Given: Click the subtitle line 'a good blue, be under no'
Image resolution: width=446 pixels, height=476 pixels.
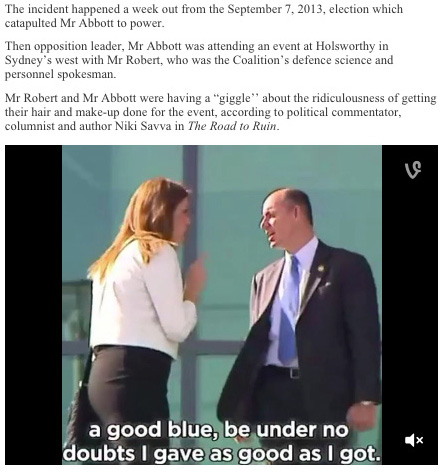Looking at the screenshot, I should (218, 430).
